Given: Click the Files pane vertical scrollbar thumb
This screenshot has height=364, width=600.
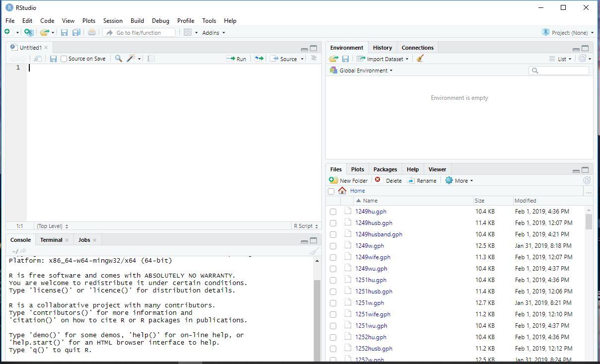Looking at the screenshot, I should (x=589, y=221).
